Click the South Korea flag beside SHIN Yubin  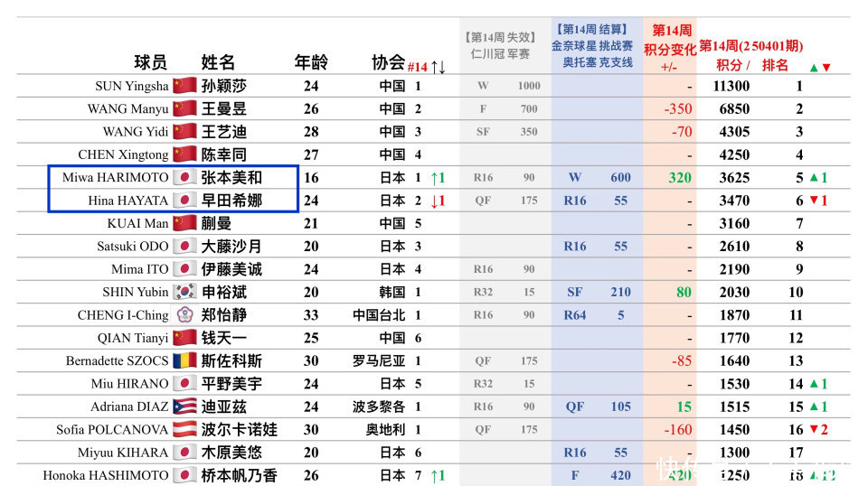click(x=184, y=292)
